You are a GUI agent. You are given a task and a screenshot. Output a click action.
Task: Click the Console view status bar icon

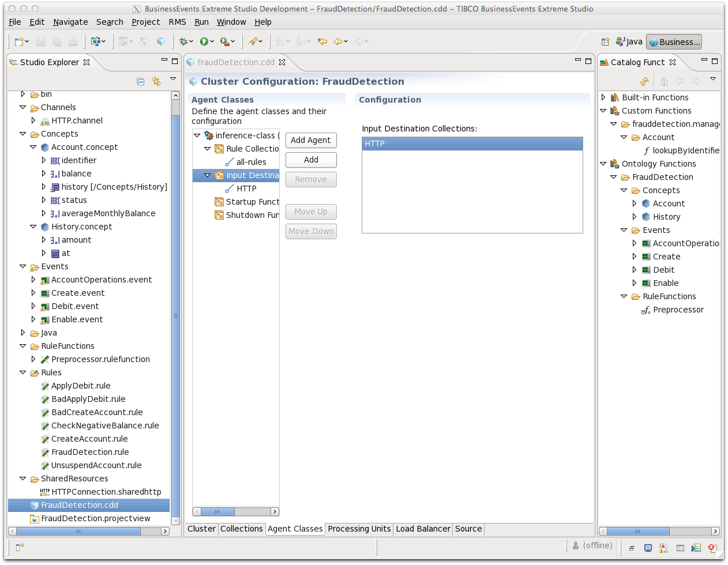point(648,548)
